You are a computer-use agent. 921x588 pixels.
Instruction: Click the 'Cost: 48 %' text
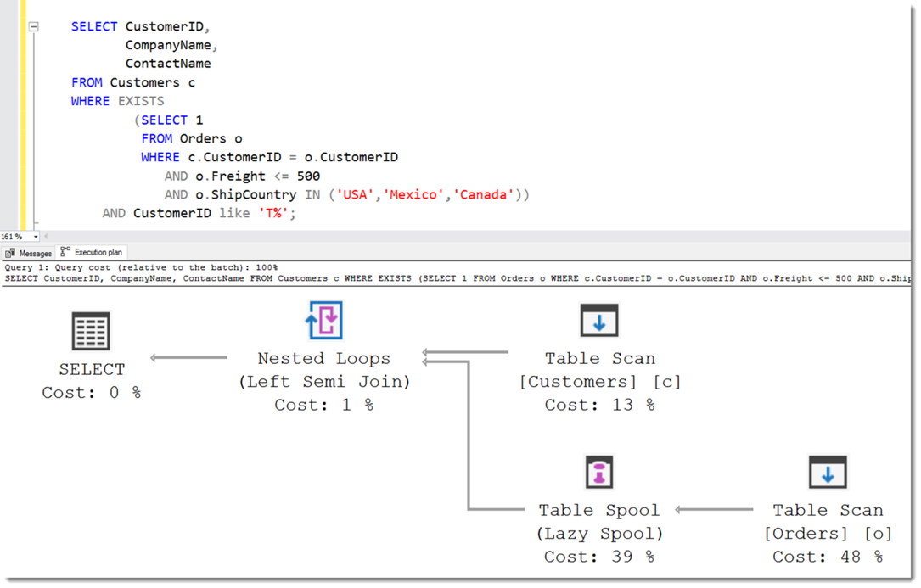[x=828, y=557]
